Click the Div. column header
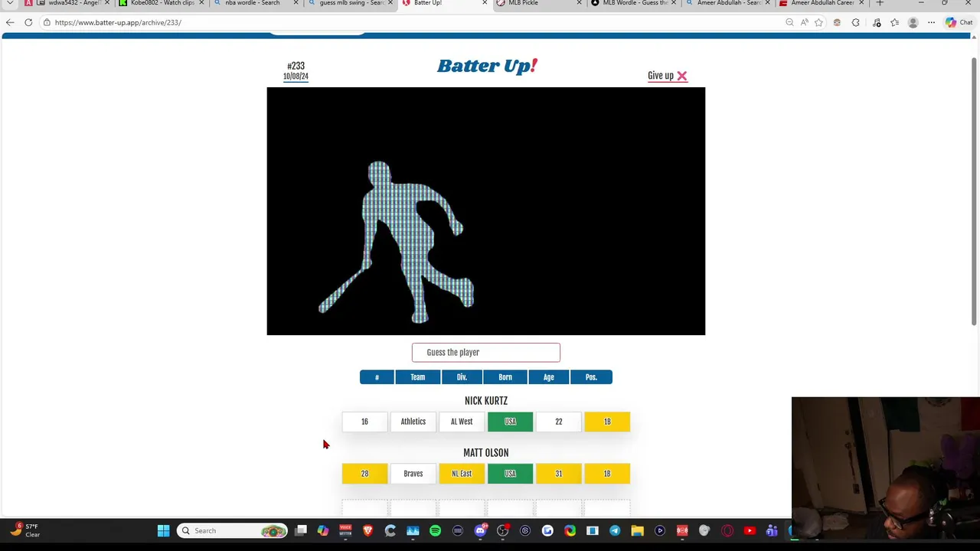Viewport: 980px width, 551px height. click(x=462, y=377)
